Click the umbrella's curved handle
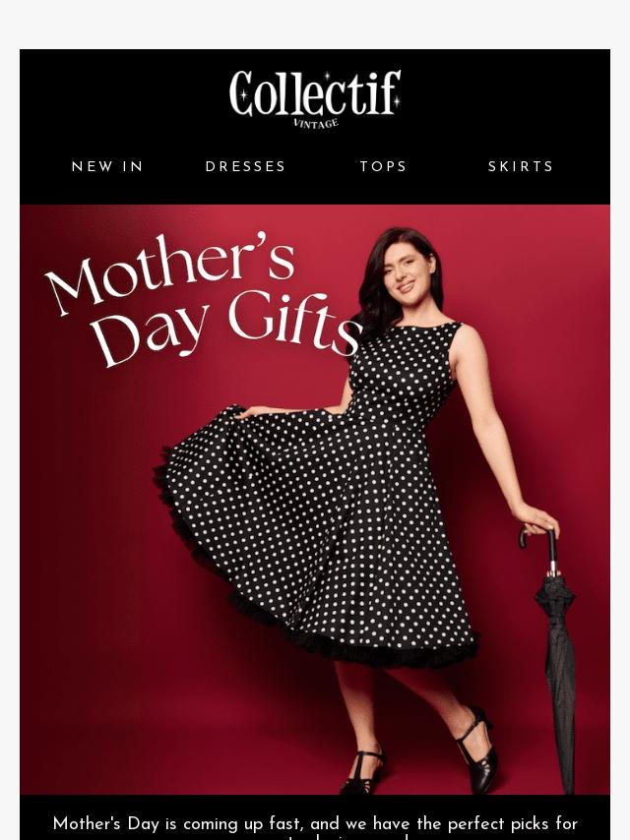630x840 pixels. click(x=538, y=547)
